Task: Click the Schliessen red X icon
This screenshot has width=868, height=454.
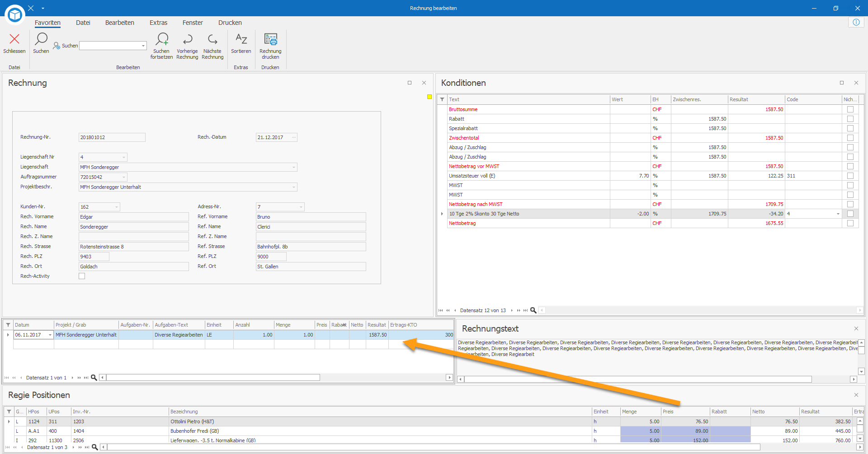Action: click(14, 39)
